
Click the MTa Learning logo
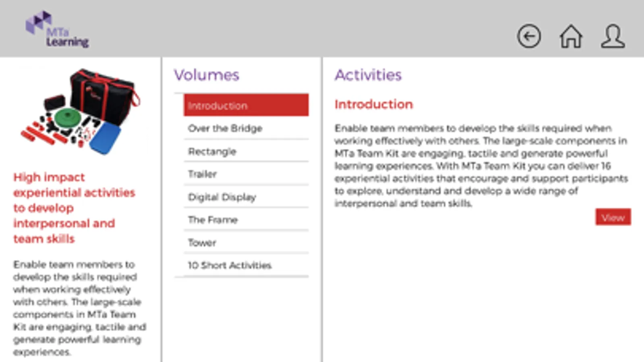point(57,29)
